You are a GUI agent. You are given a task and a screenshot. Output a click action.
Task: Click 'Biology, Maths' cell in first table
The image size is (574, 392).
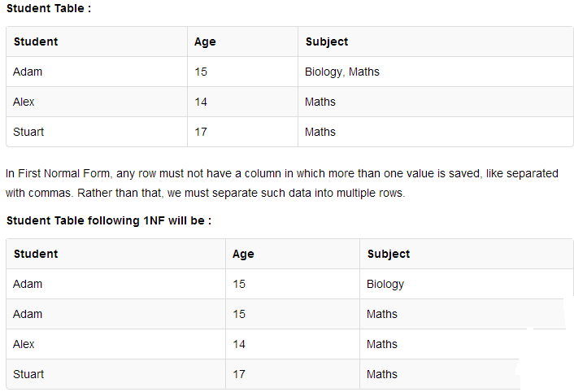click(x=342, y=72)
